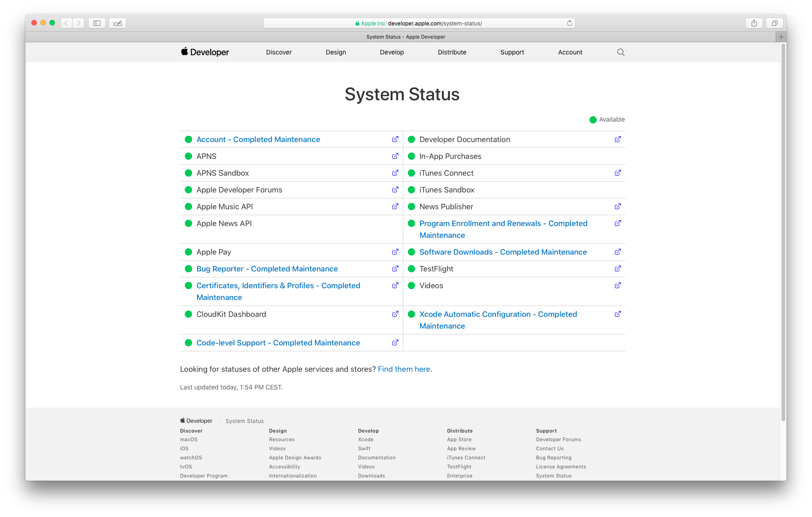Screen dimensions: 812x517
Task: Open Apple Design Awards footer link
Action: coord(295,458)
